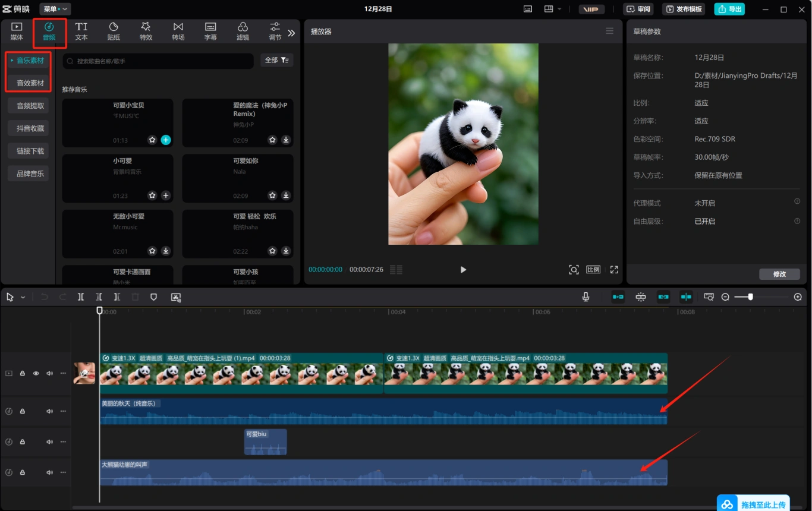Click the timeline zoom slider handle
This screenshot has width=812, height=511.
[x=751, y=296]
